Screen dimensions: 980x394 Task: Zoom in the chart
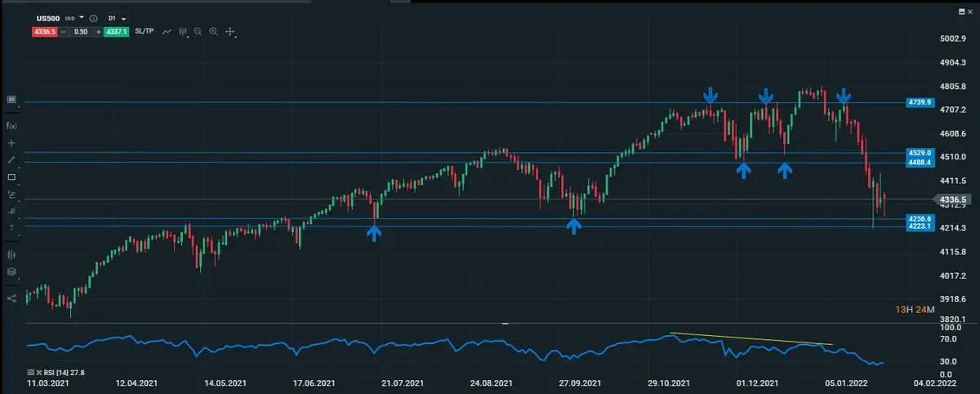[x=213, y=32]
